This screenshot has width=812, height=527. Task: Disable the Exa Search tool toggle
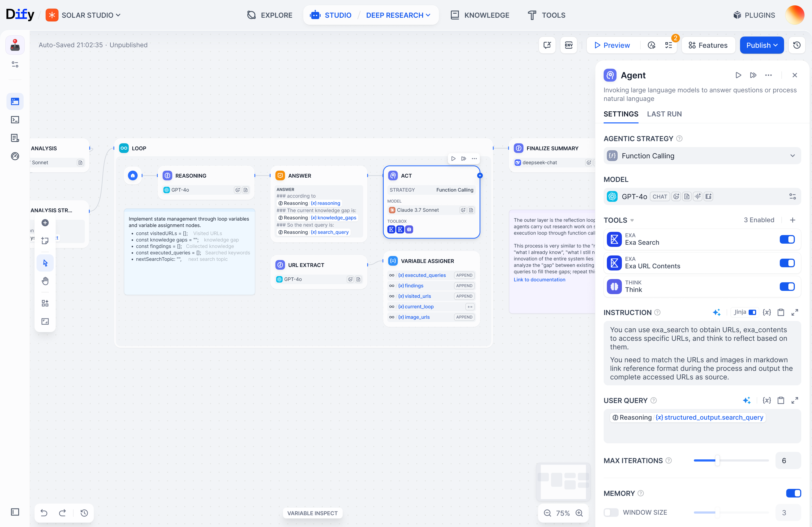(787, 239)
